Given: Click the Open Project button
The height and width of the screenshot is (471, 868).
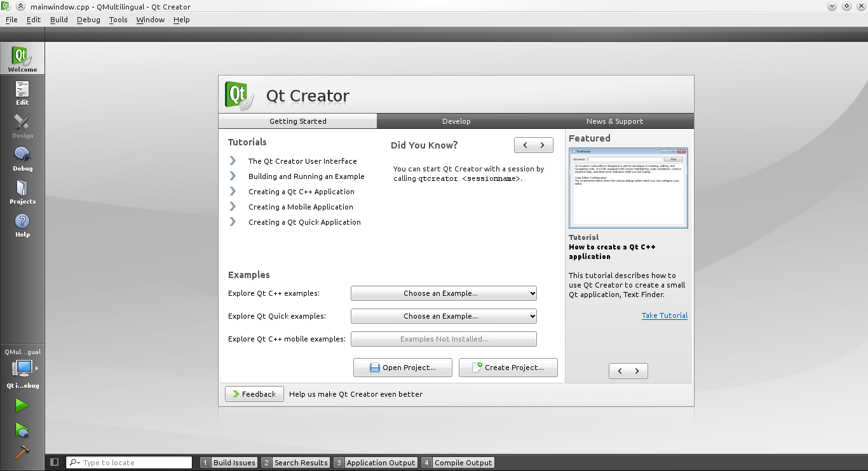Looking at the screenshot, I should point(403,368).
